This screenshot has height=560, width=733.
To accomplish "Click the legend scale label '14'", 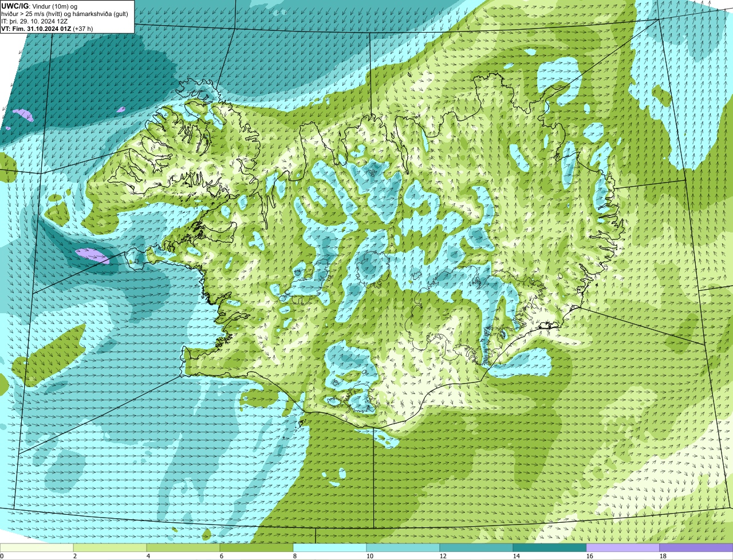I will tap(517, 556).
